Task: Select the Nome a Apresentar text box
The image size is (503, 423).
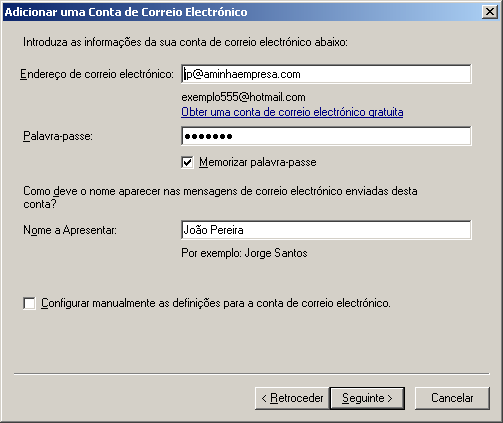Action: (326, 230)
